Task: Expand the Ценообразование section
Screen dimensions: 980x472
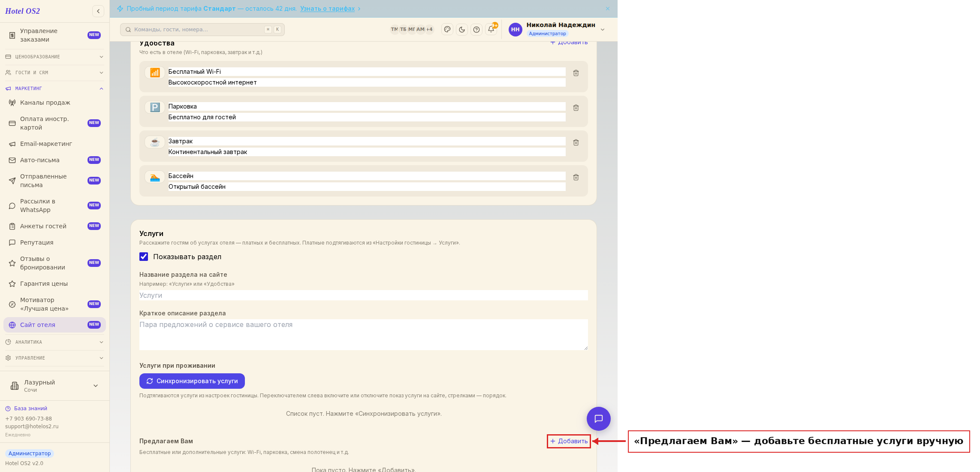Action: [54, 57]
